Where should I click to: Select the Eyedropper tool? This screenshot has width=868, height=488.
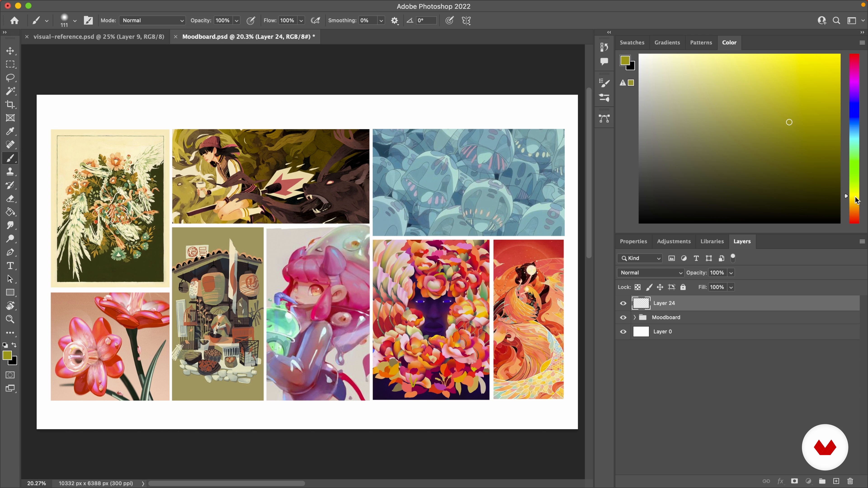point(10,131)
